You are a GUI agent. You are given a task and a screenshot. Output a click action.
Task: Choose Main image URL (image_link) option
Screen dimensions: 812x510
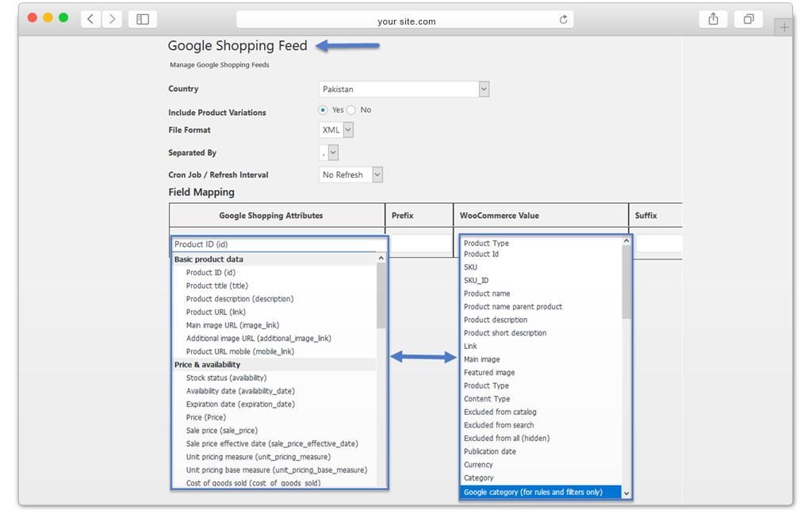pos(232,325)
